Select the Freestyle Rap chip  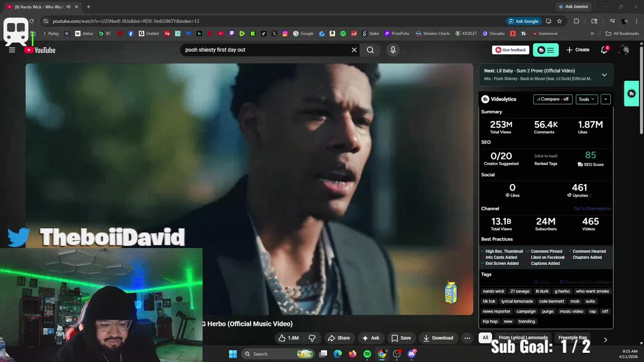point(573,338)
